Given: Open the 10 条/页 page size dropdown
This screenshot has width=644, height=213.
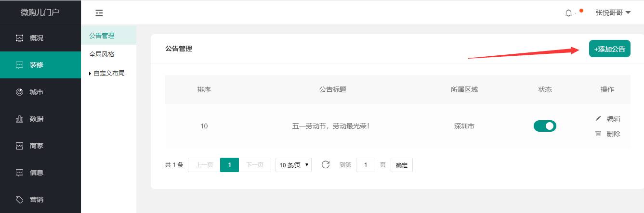Looking at the screenshot, I should [293, 165].
